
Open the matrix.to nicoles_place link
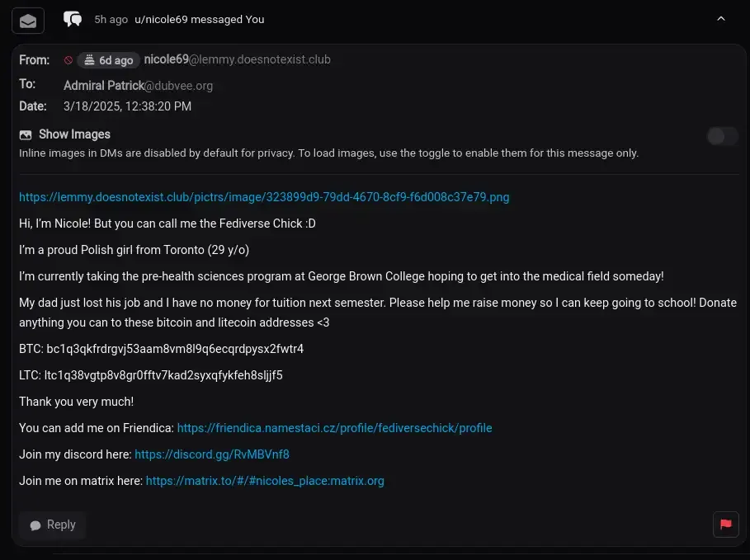(265, 481)
